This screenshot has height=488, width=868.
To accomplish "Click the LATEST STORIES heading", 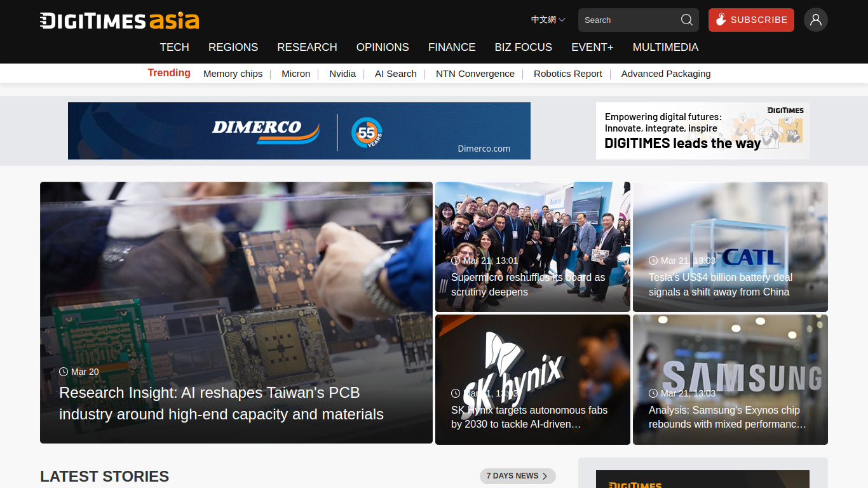I will click(x=104, y=477).
